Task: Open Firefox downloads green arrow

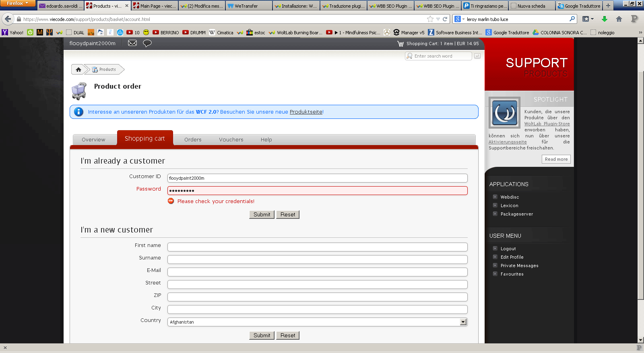Action: click(x=604, y=19)
